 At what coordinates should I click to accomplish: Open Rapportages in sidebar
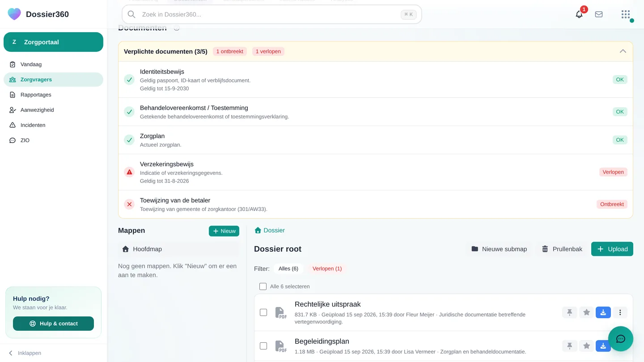53,95
